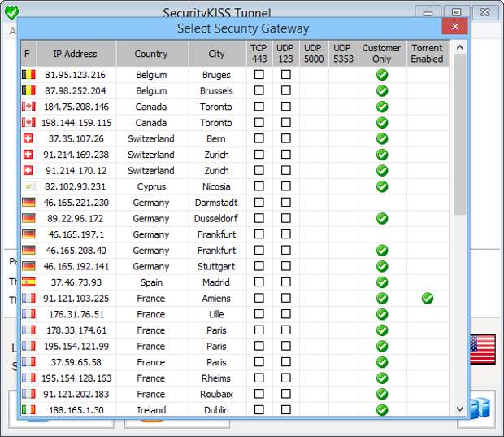The image size is (504, 437).
Task: Click the F flag column header
Action: 28,54
